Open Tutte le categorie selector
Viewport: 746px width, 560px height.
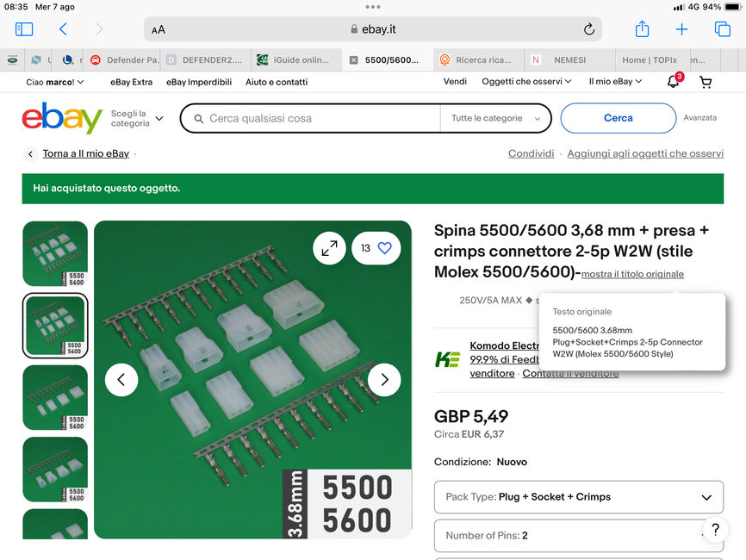coord(495,118)
